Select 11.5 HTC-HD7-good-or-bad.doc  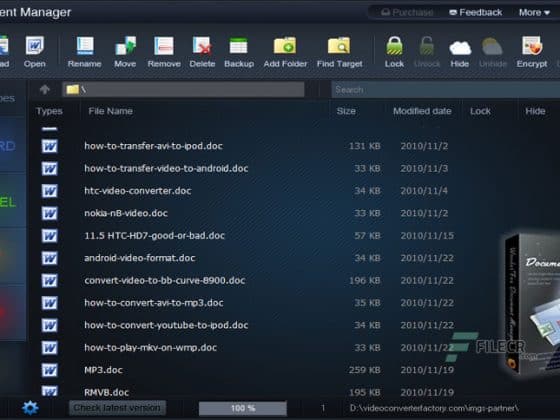coord(154,235)
